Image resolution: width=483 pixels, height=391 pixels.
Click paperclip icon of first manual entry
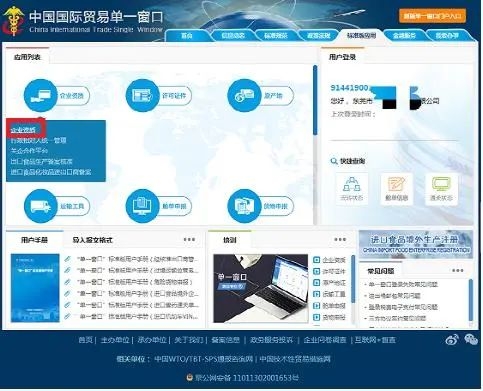(x=68, y=259)
